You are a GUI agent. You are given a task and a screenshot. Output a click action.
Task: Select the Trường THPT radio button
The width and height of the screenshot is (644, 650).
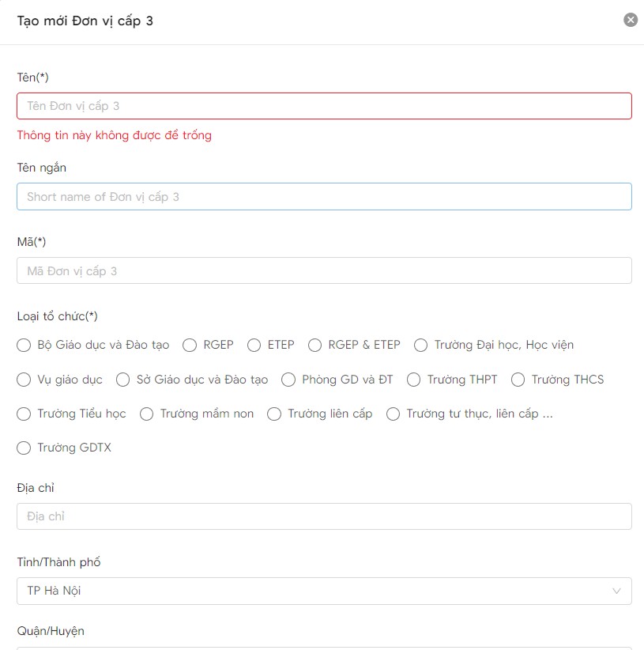coord(414,380)
